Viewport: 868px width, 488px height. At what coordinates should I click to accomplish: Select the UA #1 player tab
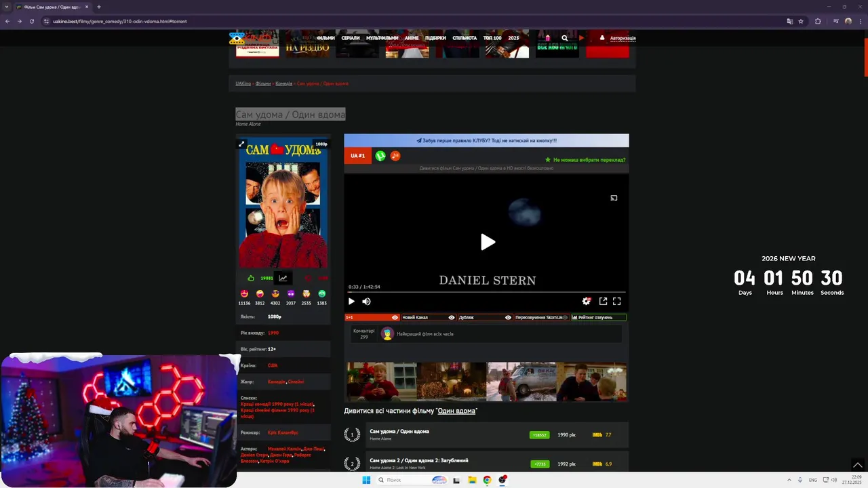pos(358,156)
